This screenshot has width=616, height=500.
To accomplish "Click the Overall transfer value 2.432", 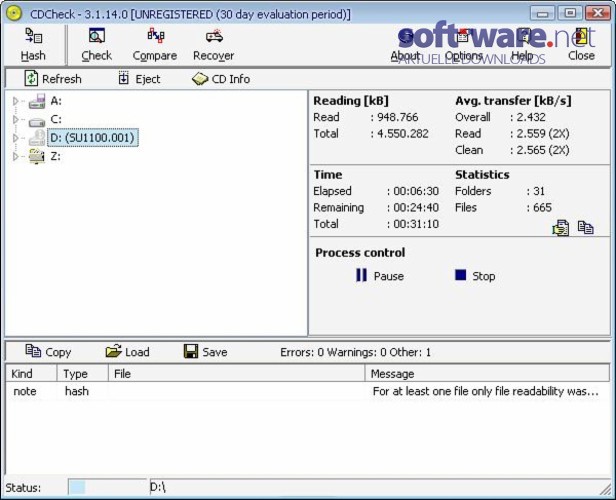I will (x=531, y=117).
